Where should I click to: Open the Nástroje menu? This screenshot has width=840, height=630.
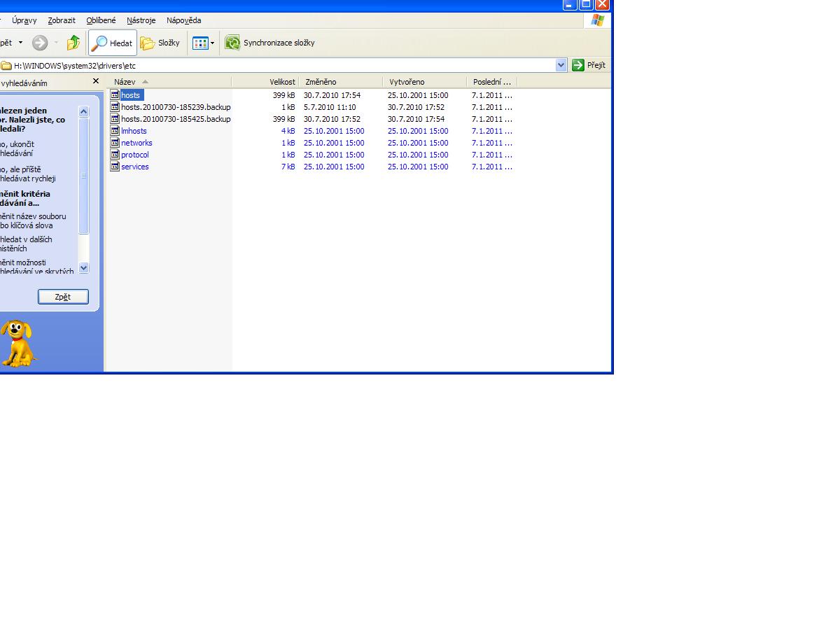point(141,20)
